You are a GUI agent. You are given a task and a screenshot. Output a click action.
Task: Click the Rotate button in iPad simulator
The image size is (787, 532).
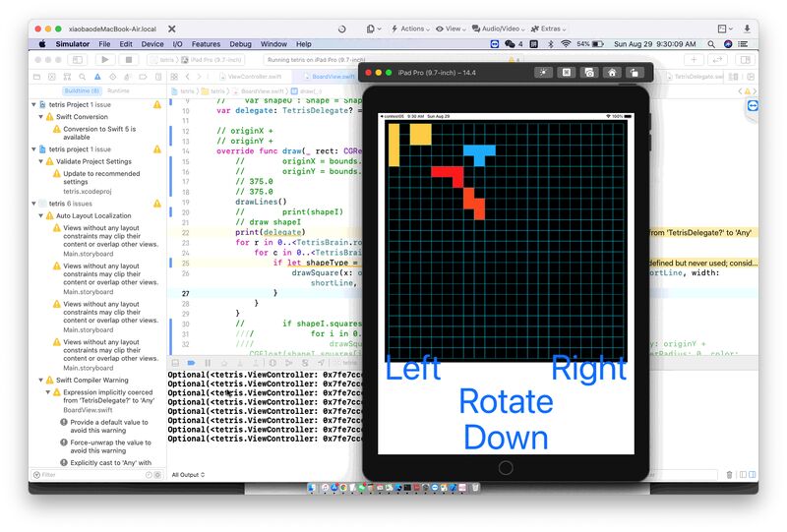pyautogui.click(x=506, y=402)
